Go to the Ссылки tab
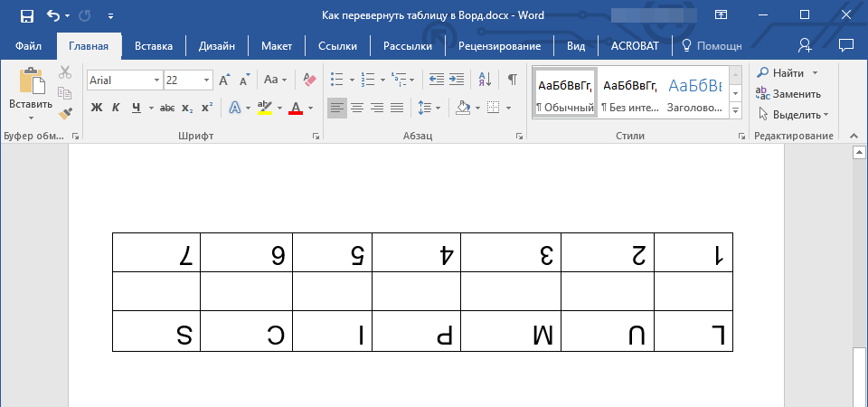The width and height of the screenshot is (868, 407). coord(337,46)
